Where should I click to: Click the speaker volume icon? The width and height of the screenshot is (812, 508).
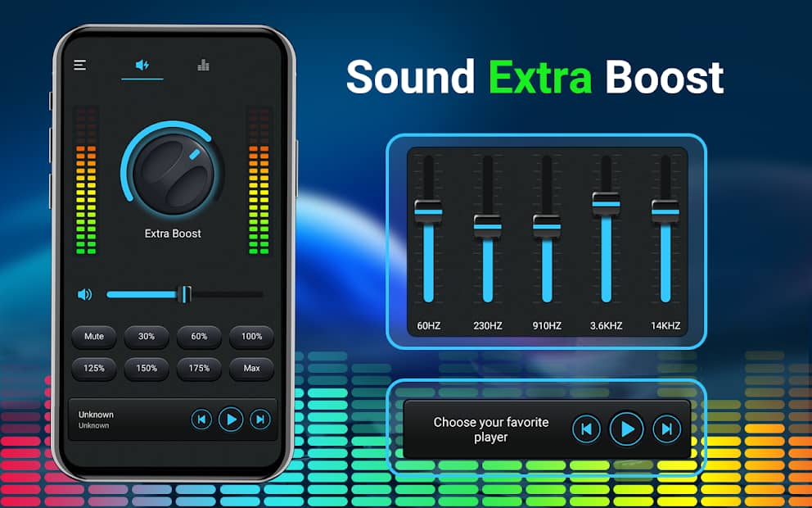click(x=84, y=294)
